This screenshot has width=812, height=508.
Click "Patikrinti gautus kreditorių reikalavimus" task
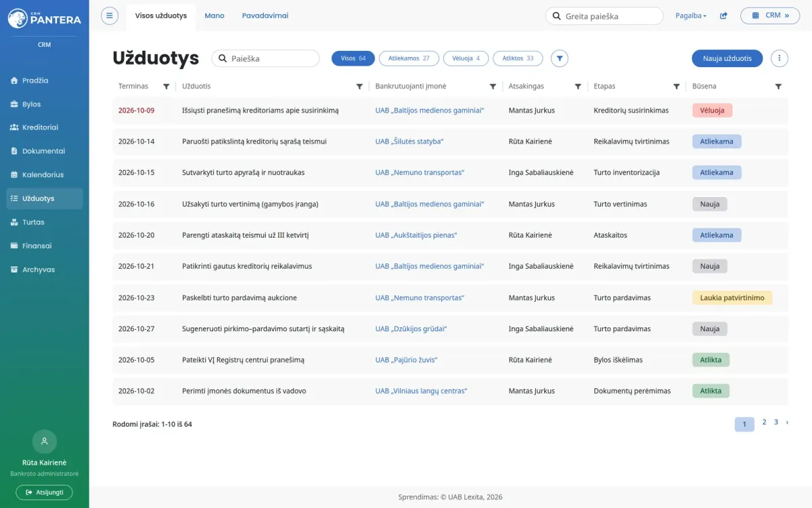[247, 266]
